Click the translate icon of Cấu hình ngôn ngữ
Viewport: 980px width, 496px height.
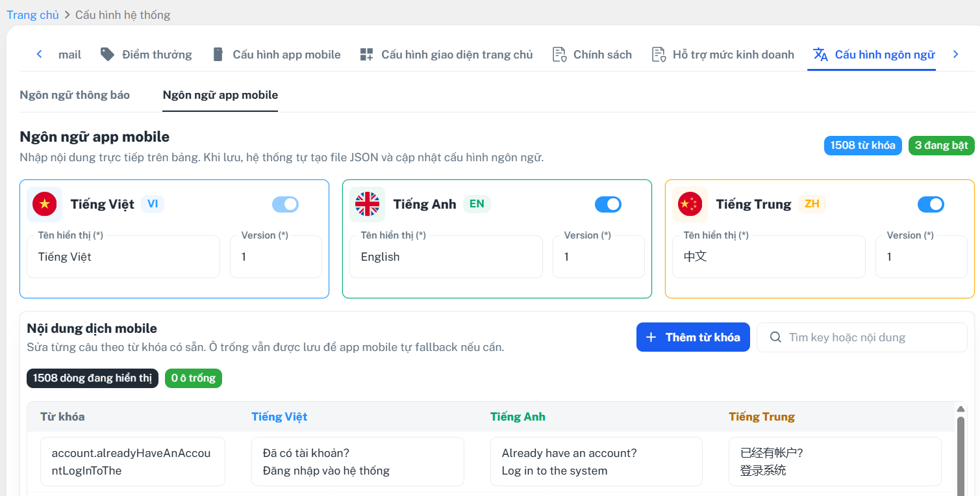pos(821,55)
